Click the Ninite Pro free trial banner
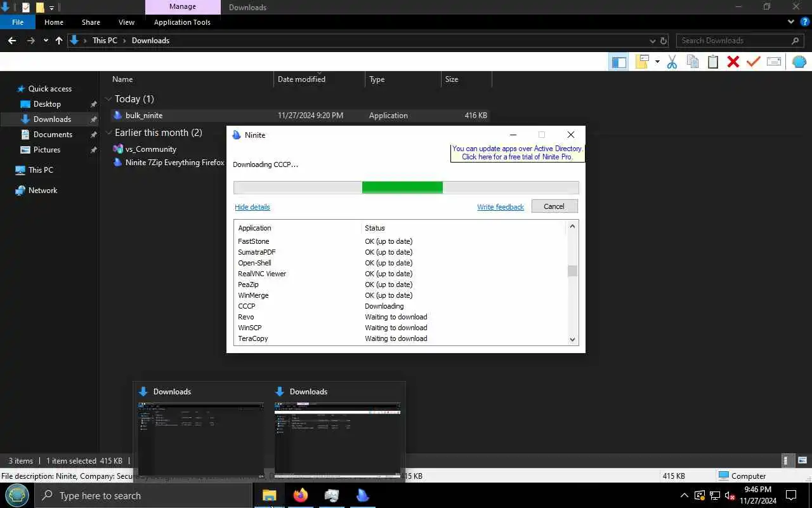The height and width of the screenshot is (508, 812). [517, 153]
